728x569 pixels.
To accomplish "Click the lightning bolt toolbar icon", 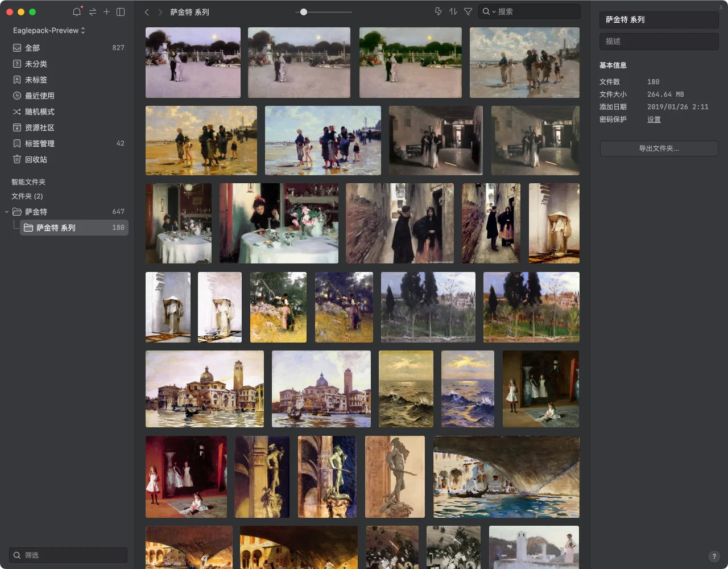I will pyautogui.click(x=439, y=11).
